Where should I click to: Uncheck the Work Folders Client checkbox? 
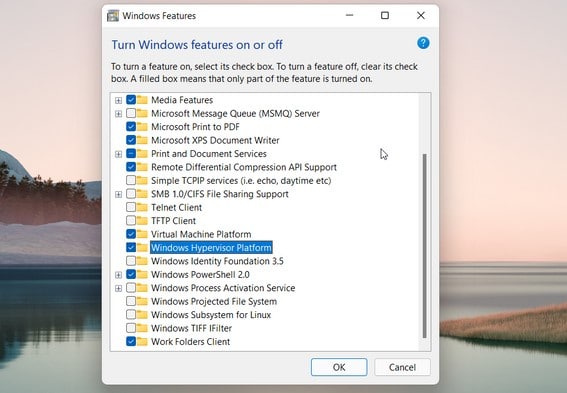coord(131,341)
